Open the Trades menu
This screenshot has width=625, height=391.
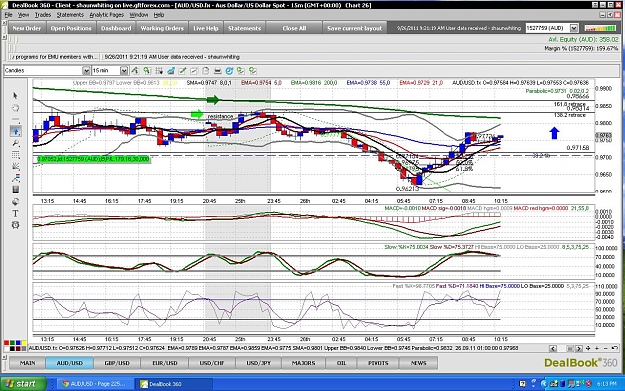coord(43,15)
